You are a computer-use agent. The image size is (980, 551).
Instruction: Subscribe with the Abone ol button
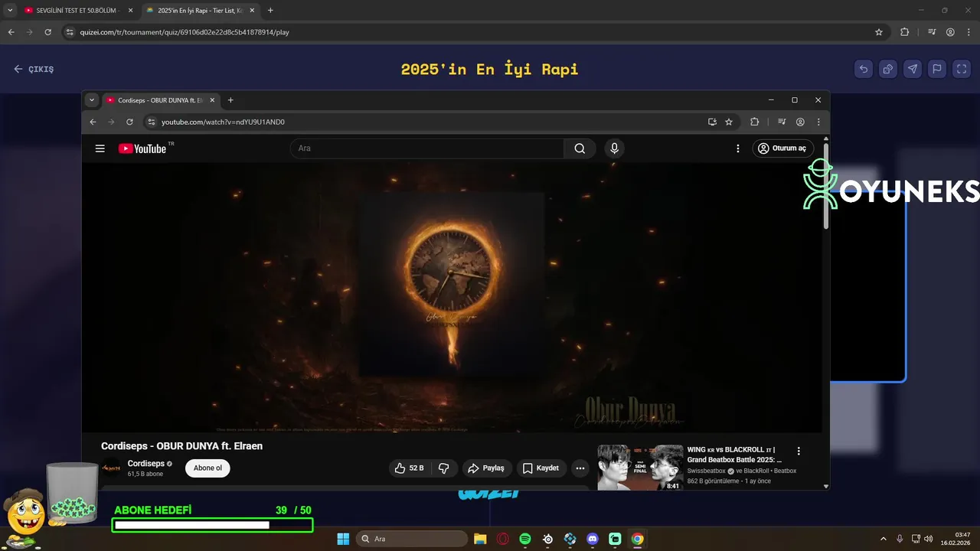[207, 468]
